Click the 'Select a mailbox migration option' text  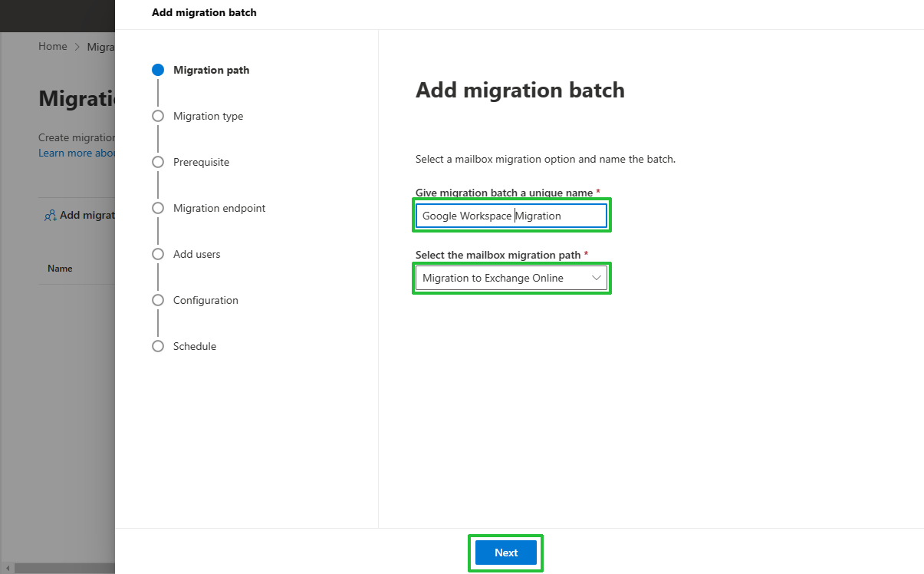pos(545,160)
